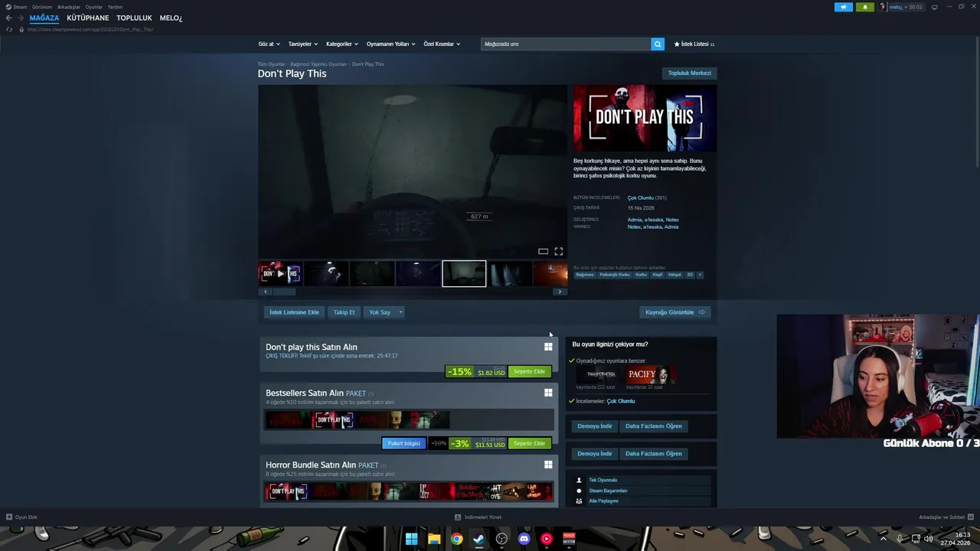
Task: Click the first Daha Fazlasını Öğren button
Action: point(653,426)
